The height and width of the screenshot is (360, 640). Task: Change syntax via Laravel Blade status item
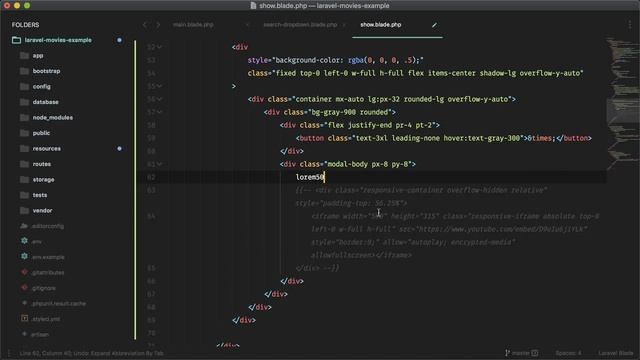pos(616,353)
